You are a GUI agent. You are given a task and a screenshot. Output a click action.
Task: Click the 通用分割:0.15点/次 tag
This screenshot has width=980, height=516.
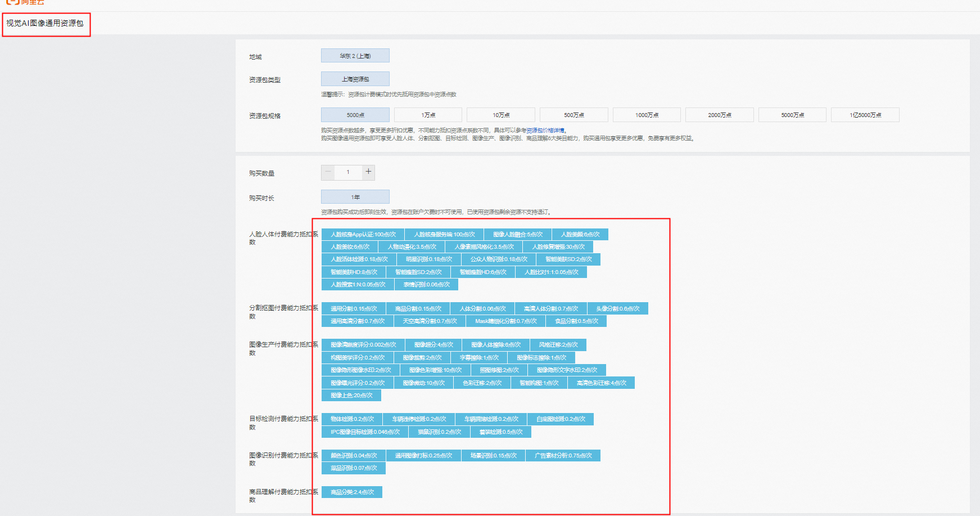(x=354, y=308)
